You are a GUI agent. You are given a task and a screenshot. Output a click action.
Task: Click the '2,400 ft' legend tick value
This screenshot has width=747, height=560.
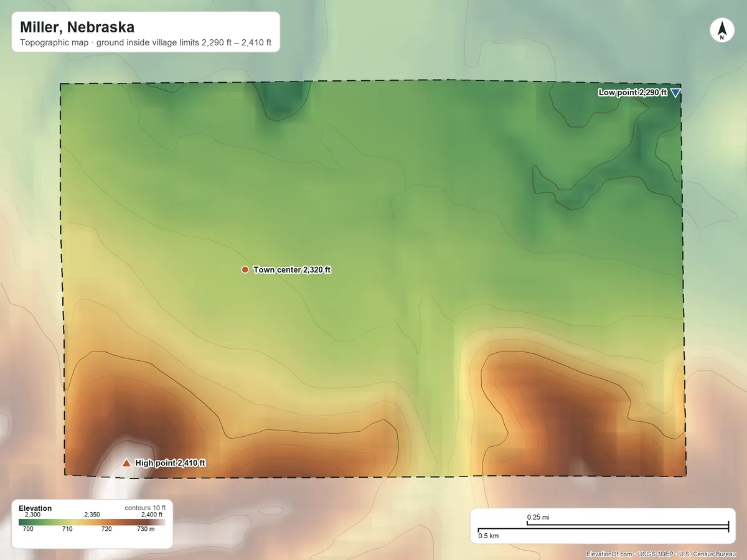(152, 515)
